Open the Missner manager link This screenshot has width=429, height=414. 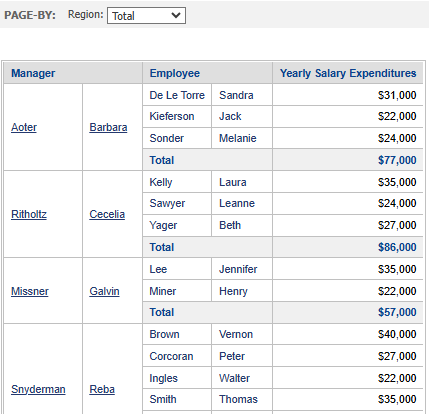[30, 291]
